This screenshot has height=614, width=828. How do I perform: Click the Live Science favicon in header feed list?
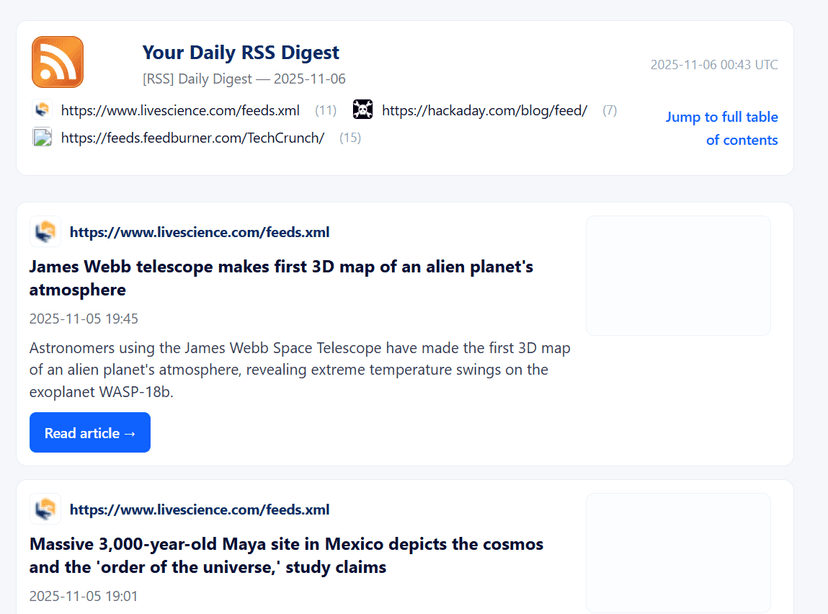(42, 110)
